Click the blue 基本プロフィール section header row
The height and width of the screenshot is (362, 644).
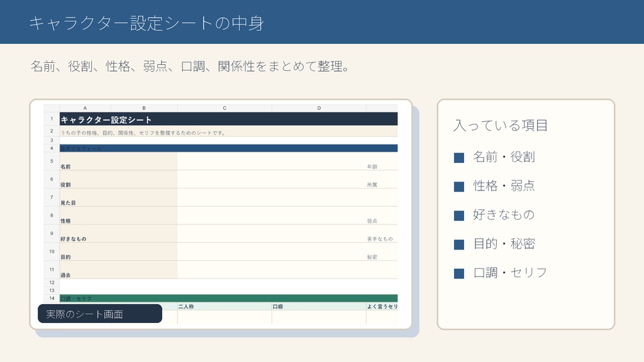click(228, 148)
